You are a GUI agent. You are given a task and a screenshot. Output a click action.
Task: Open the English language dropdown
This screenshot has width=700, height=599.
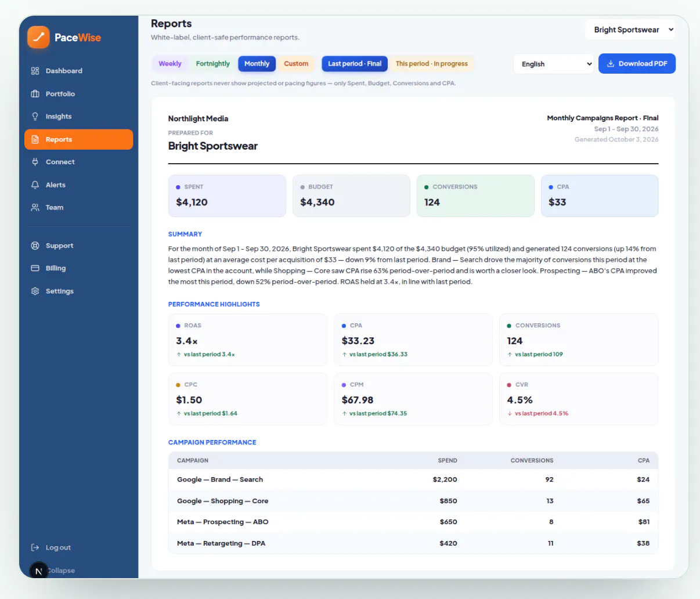tap(554, 64)
